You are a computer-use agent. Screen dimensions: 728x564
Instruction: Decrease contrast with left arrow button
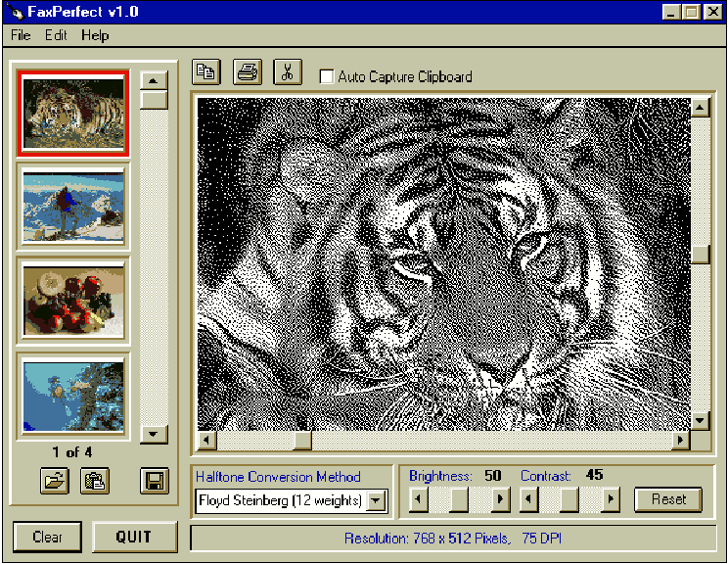529,499
